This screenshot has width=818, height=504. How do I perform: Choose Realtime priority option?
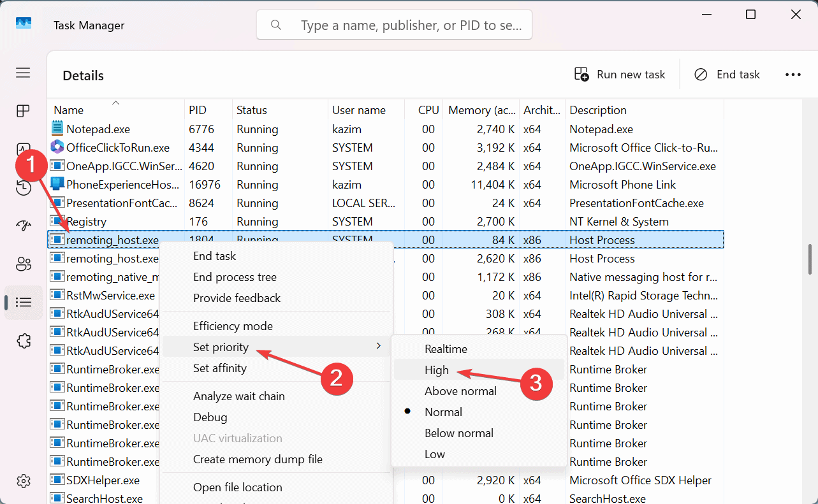coord(446,349)
